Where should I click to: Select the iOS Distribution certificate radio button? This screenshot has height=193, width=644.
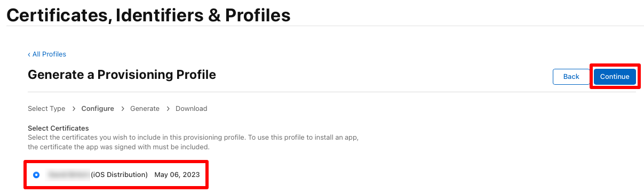point(36,175)
